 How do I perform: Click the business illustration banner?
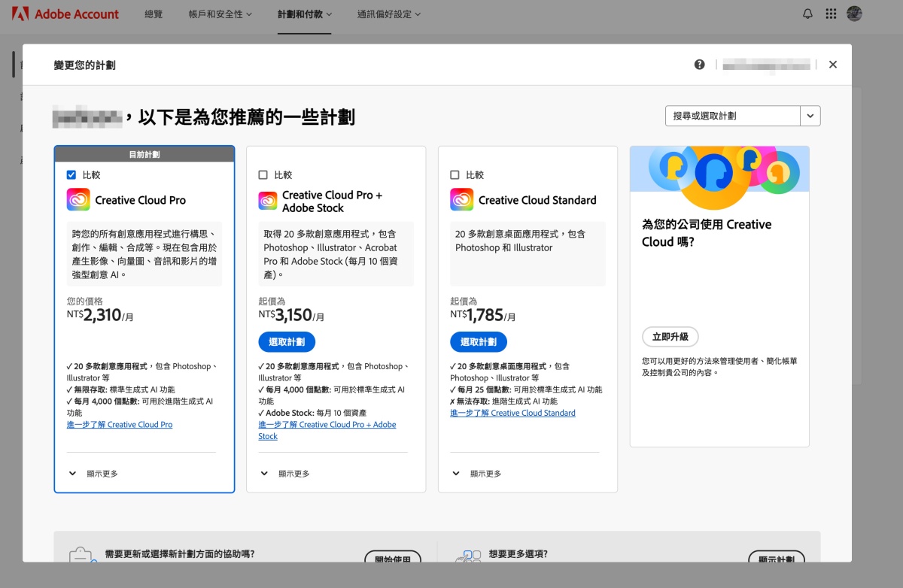(x=719, y=177)
